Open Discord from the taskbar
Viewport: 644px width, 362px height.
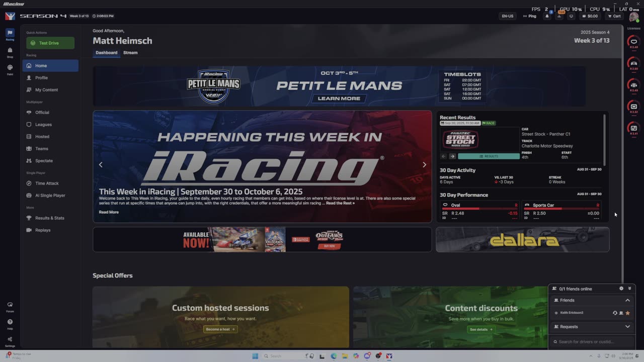click(367, 356)
